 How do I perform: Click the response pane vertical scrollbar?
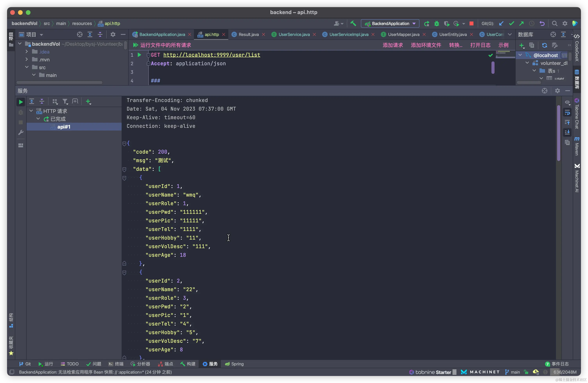(558, 133)
